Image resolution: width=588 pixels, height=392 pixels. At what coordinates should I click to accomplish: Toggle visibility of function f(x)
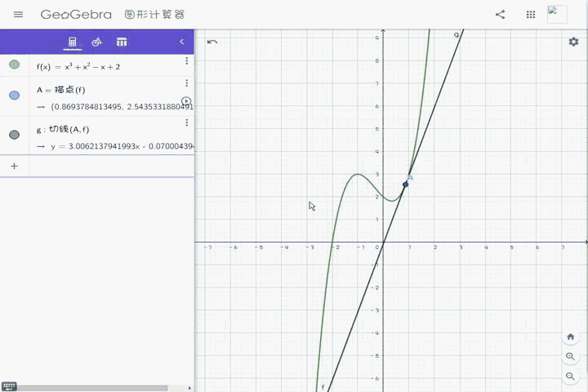[15, 65]
